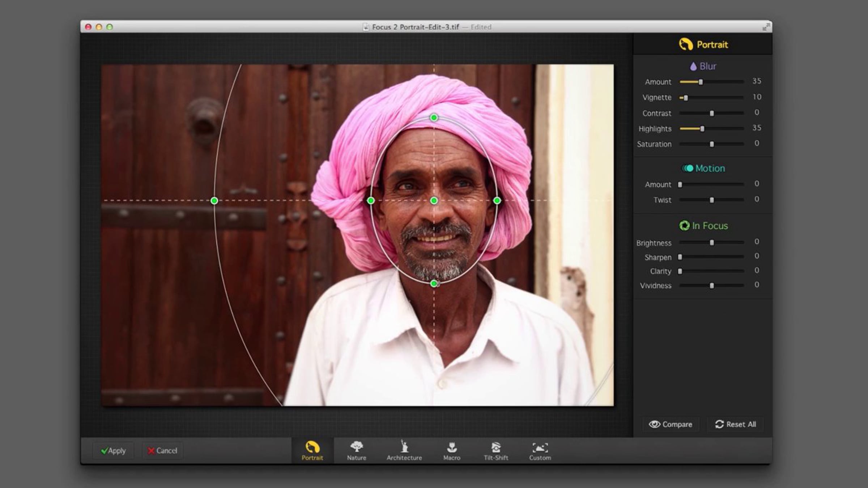This screenshot has width=868, height=488.
Task: Click the document icon in title bar
Action: (x=366, y=27)
